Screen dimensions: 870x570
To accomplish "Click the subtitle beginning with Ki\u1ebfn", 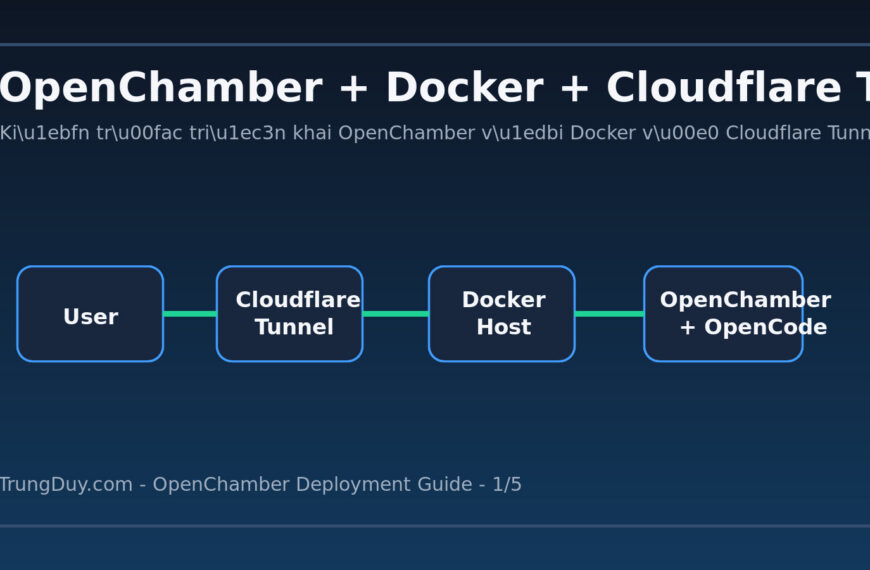I will tap(435, 133).
